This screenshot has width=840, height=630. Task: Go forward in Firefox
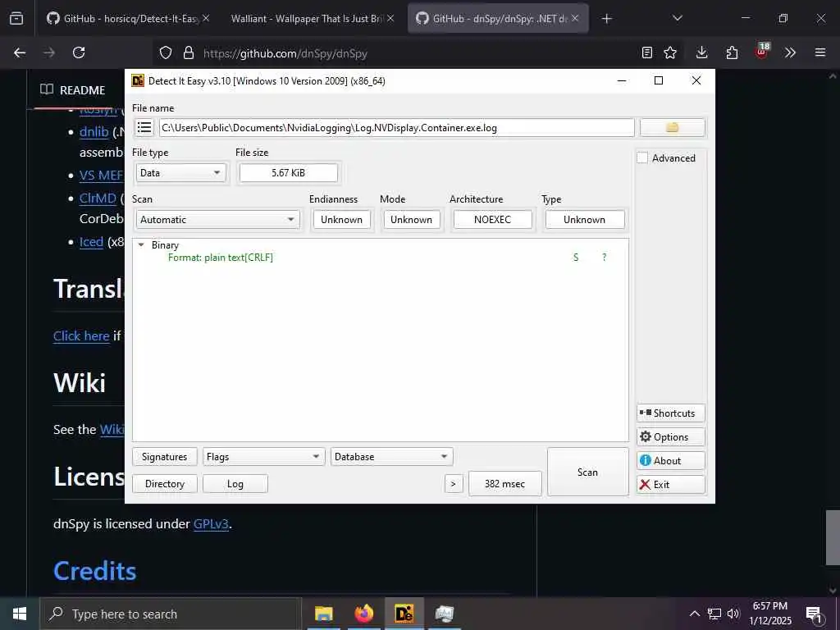point(49,52)
